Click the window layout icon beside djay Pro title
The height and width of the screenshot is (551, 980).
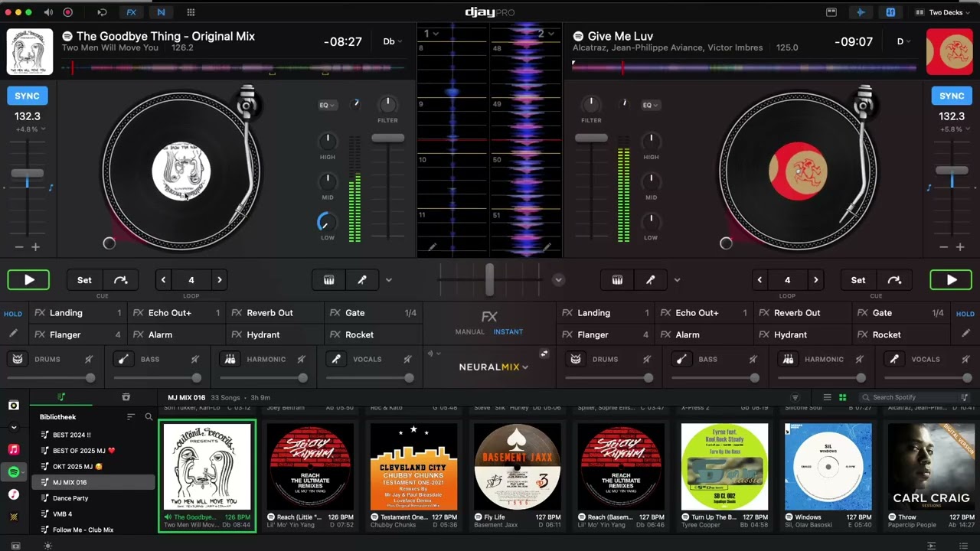tap(831, 12)
